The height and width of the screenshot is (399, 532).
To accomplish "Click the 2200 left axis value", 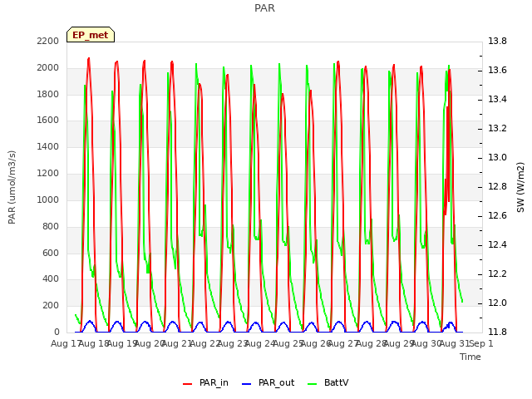I will click(48, 41).
